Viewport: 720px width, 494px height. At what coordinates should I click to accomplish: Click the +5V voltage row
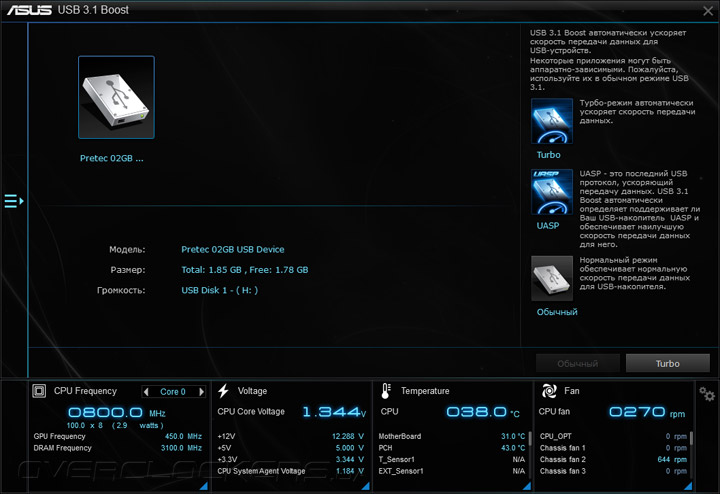pos(291,448)
